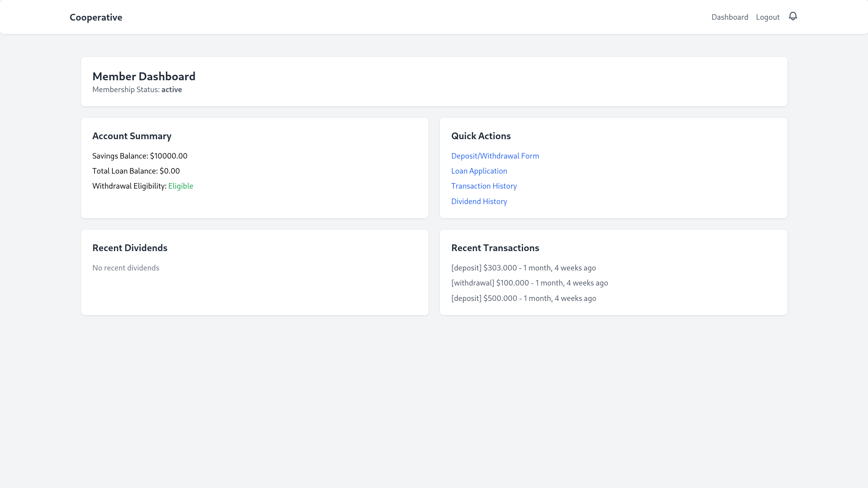Open the Deposit/Withdrawal Form link
Viewport: 868px width, 488px height.
tap(495, 156)
